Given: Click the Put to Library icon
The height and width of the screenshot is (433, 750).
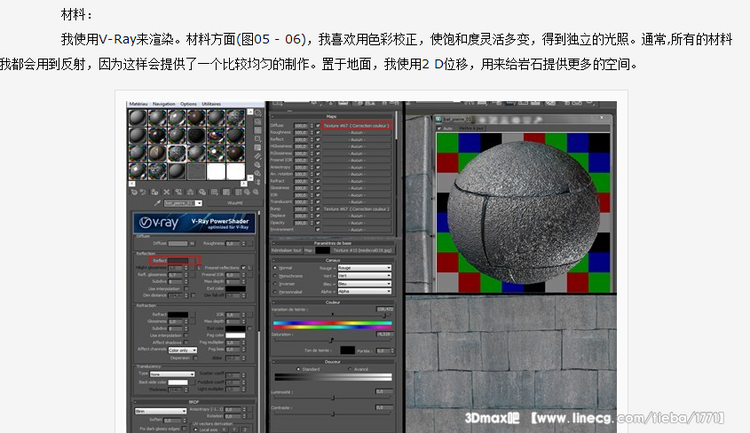Looking at the screenshot, I should pos(202,192).
